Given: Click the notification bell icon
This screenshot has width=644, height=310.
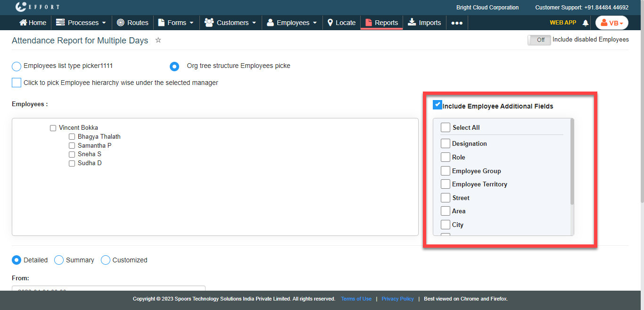Looking at the screenshot, I should 586,23.
